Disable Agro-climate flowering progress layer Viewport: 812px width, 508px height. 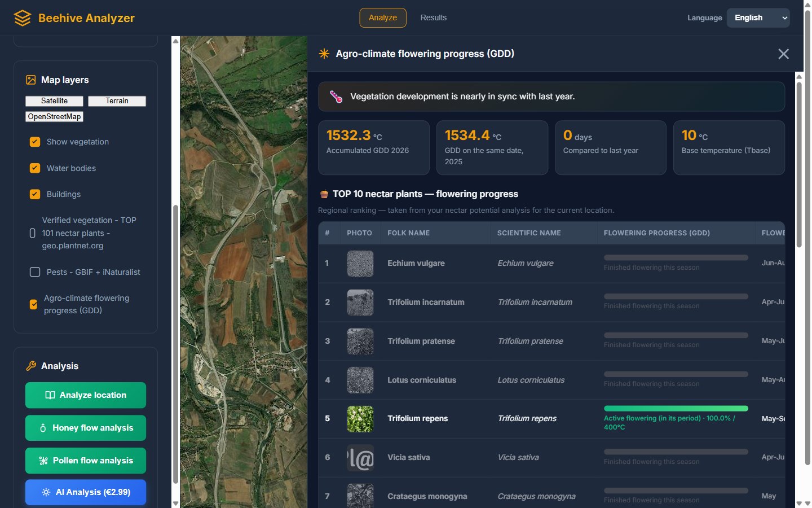[x=34, y=305]
